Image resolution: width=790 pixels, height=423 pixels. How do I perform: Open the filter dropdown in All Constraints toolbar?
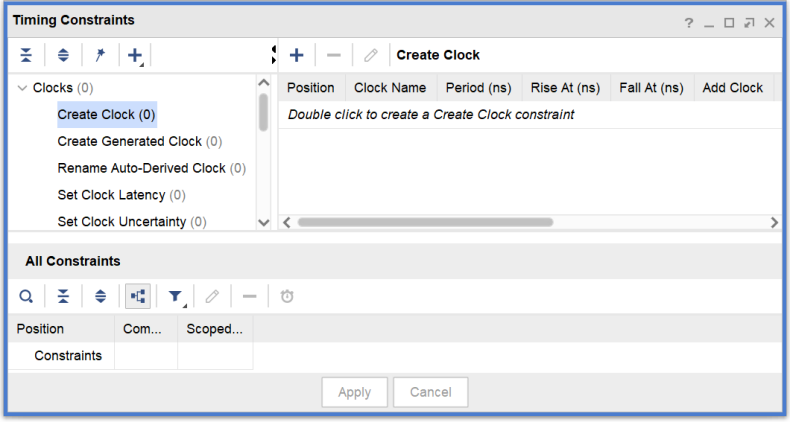[176, 296]
